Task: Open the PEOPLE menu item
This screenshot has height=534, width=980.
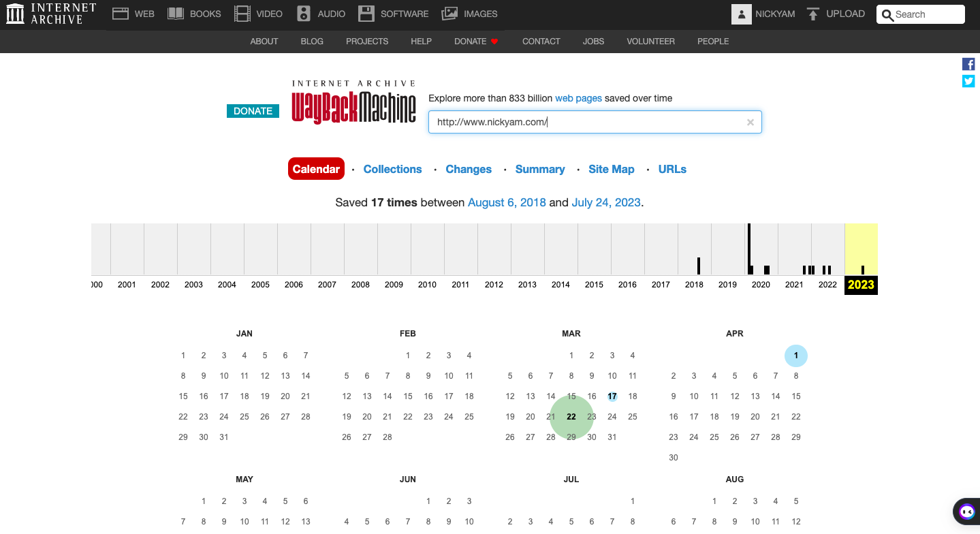Action: pyautogui.click(x=713, y=42)
